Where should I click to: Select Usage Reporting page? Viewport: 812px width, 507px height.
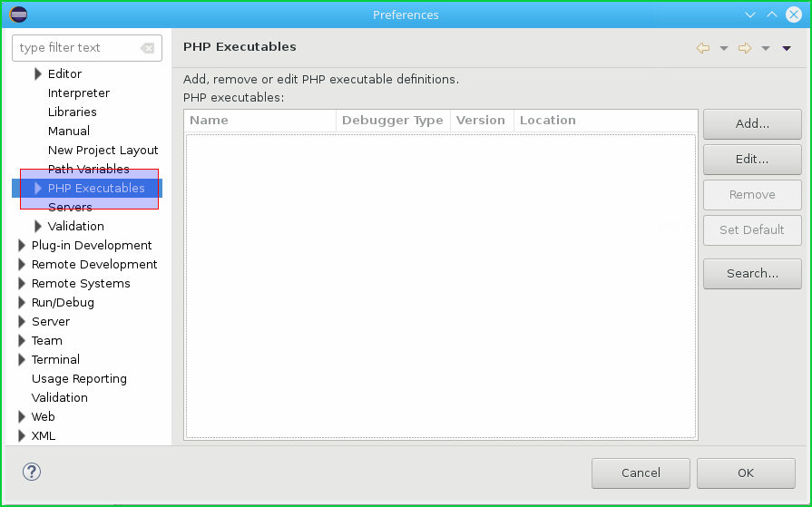(x=79, y=379)
